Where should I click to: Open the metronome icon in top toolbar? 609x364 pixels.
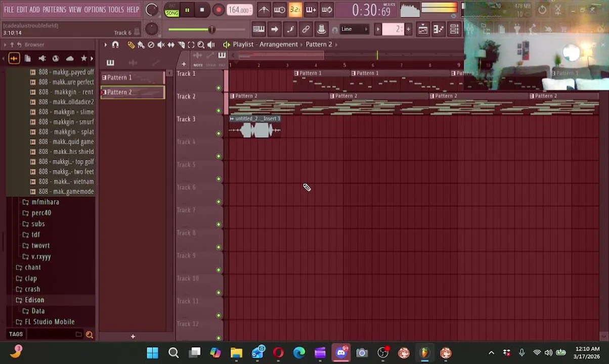pos(264,10)
